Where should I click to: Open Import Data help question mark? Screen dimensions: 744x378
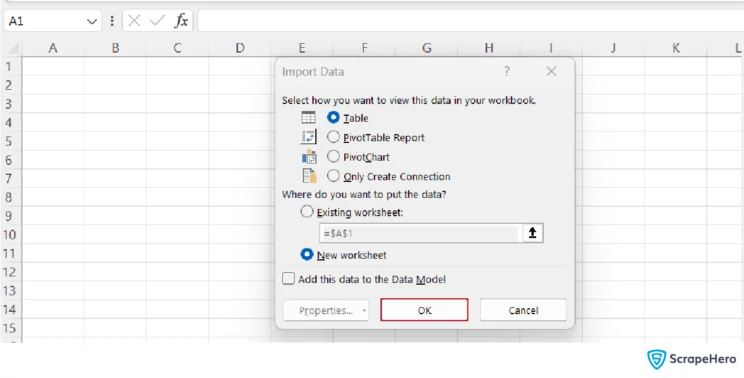[x=507, y=72]
